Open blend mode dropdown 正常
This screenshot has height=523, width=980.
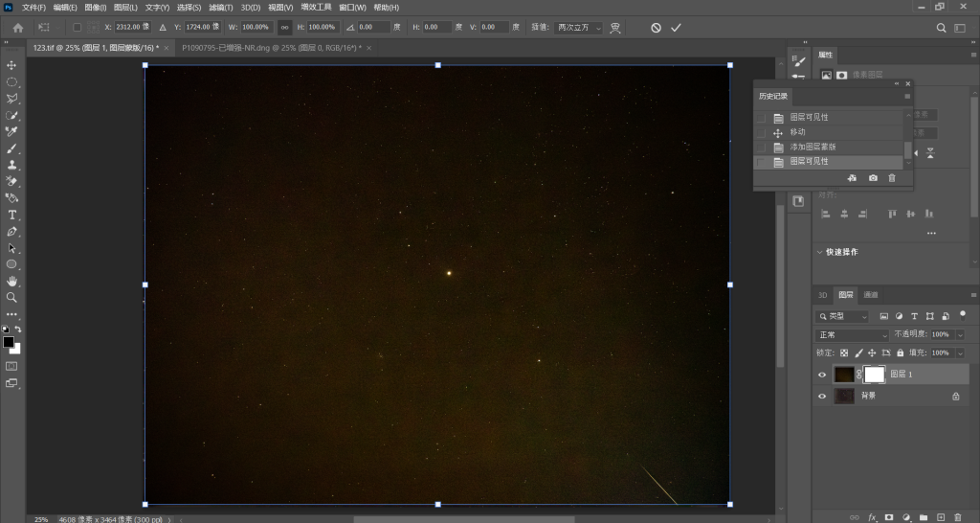(852, 335)
